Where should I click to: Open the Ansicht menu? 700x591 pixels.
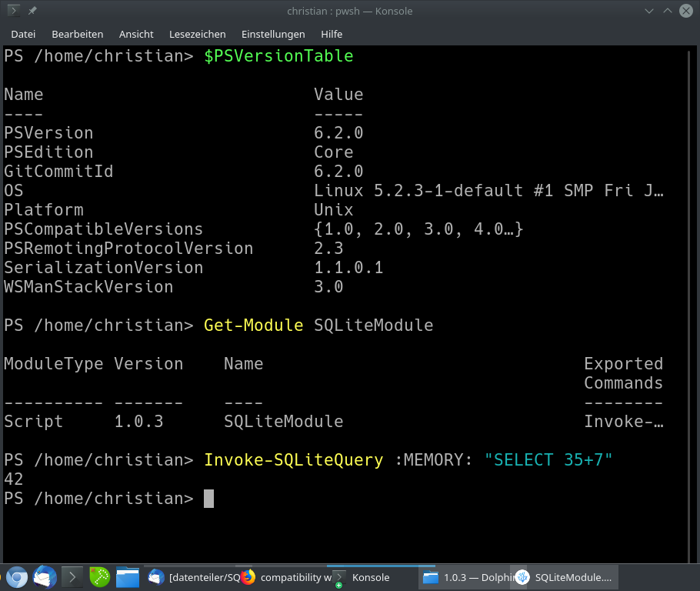[136, 34]
